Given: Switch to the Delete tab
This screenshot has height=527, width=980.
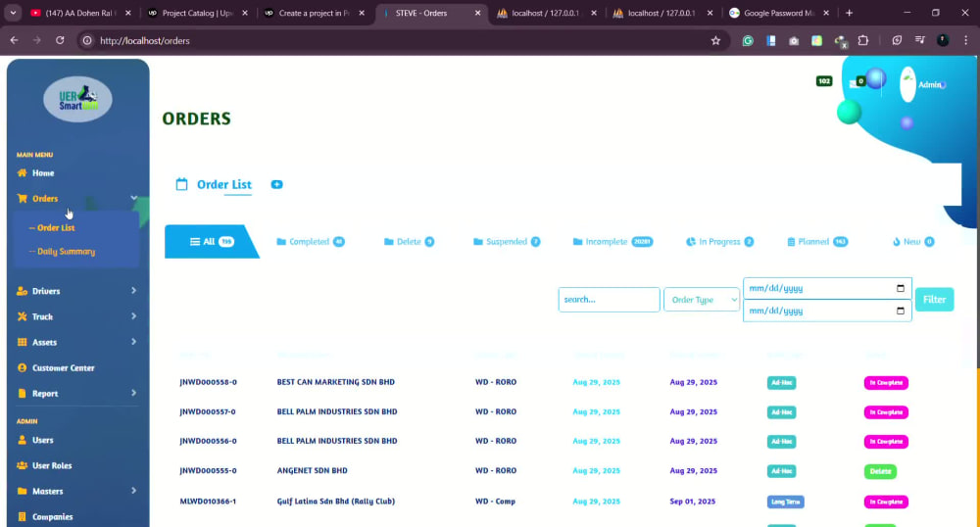Looking at the screenshot, I should tap(409, 242).
